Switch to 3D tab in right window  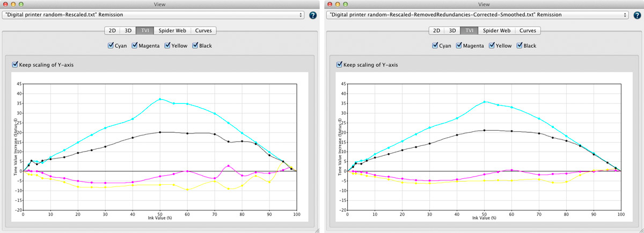click(452, 31)
